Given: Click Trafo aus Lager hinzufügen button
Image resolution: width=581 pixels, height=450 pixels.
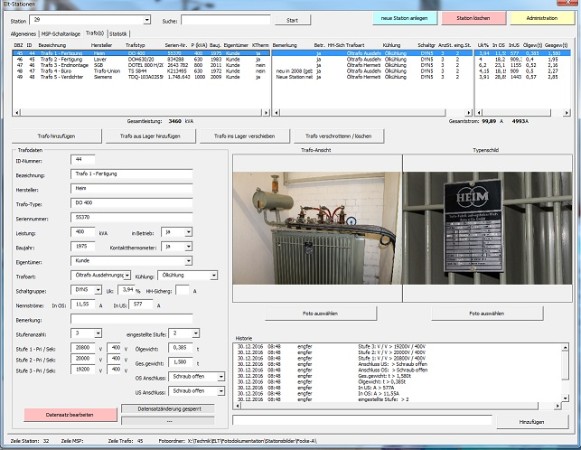Looking at the screenshot, I should (150, 136).
